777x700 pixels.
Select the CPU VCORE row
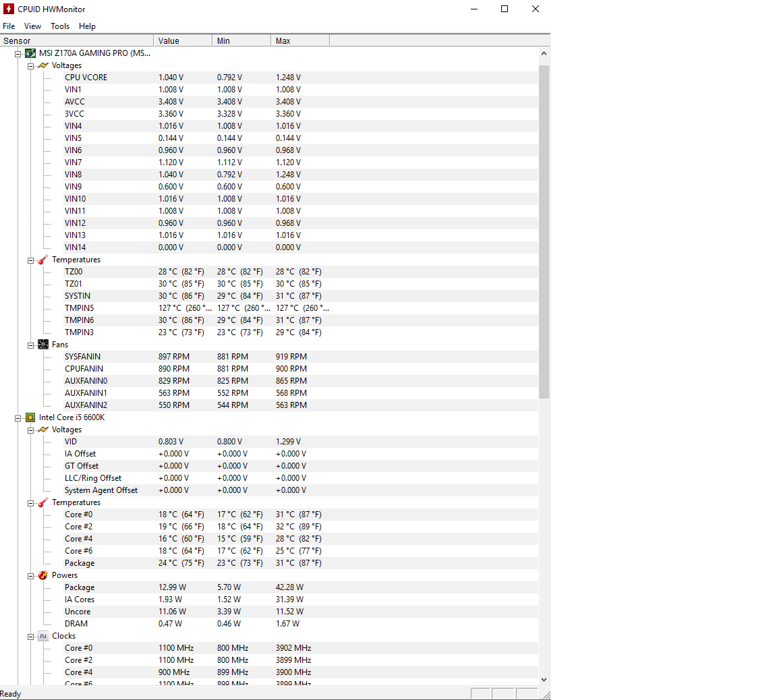[x=301, y=78]
